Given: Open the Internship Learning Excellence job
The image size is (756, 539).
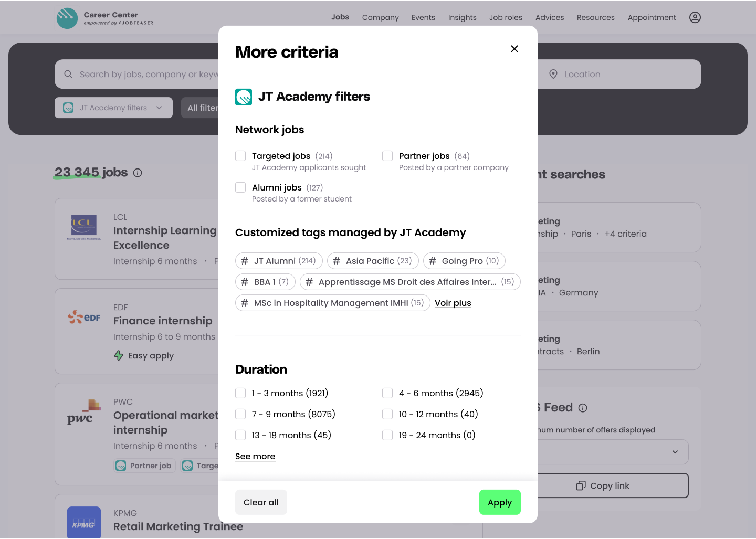Looking at the screenshot, I should pyautogui.click(x=165, y=238).
